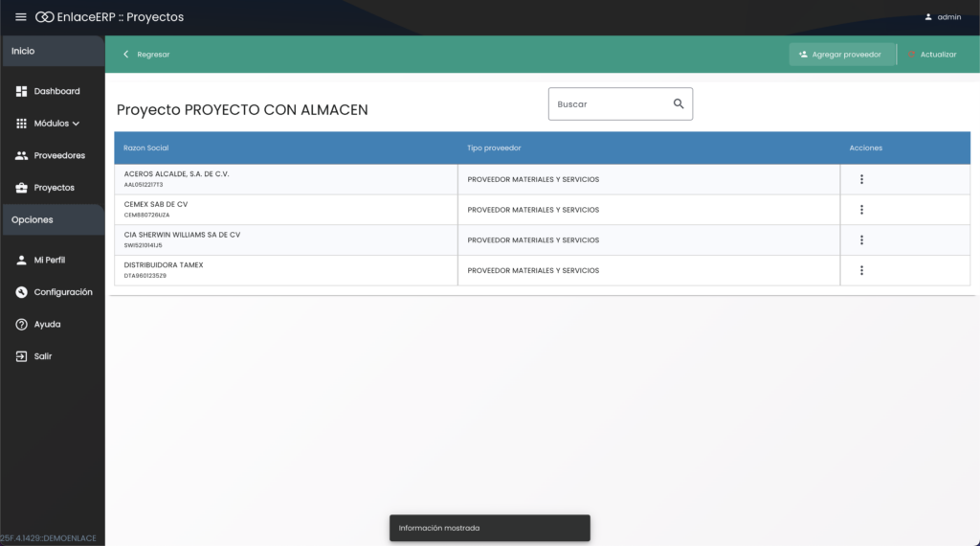
Task: Open actions menu for ACEROS ALCALDE
Action: tap(861, 179)
